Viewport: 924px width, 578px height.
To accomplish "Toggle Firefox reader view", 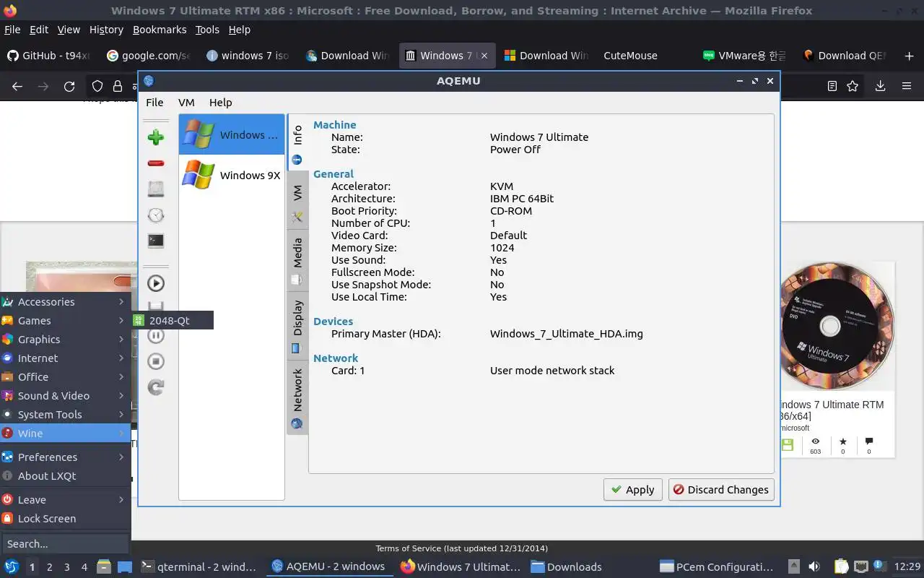I will pos(832,86).
